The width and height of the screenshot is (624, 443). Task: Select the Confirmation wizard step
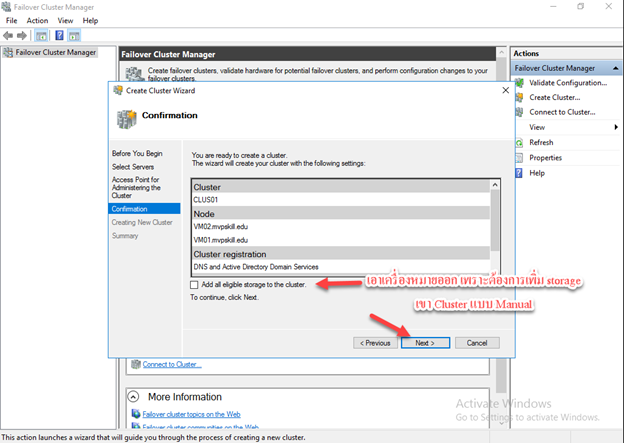click(x=144, y=209)
